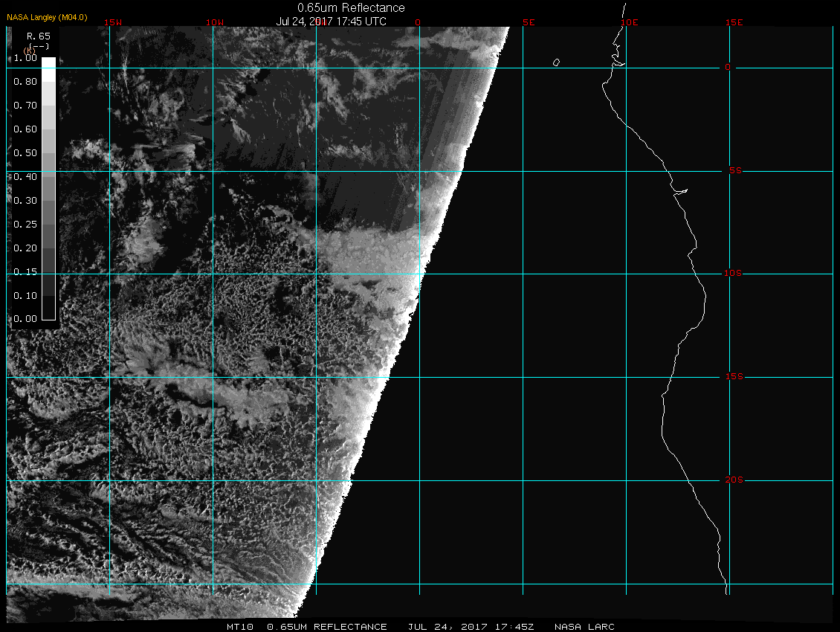Viewport: 840px width, 632px height.
Task: Select the 0 longitude label on the top axis
Action: click(x=418, y=22)
